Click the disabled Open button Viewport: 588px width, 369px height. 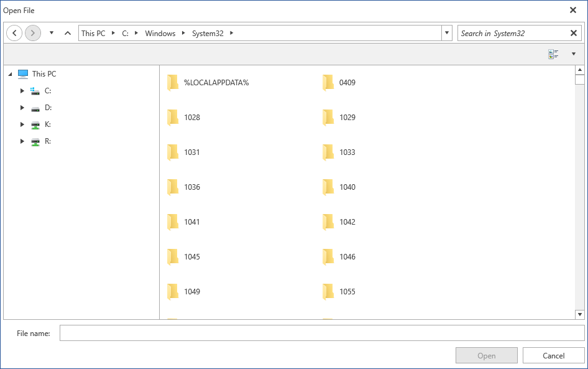pos(486,355)
